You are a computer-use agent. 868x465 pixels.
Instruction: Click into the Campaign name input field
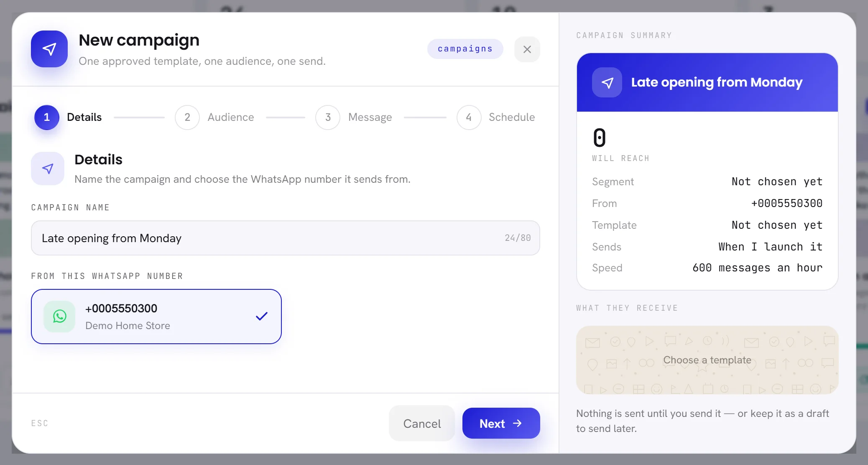285,238
